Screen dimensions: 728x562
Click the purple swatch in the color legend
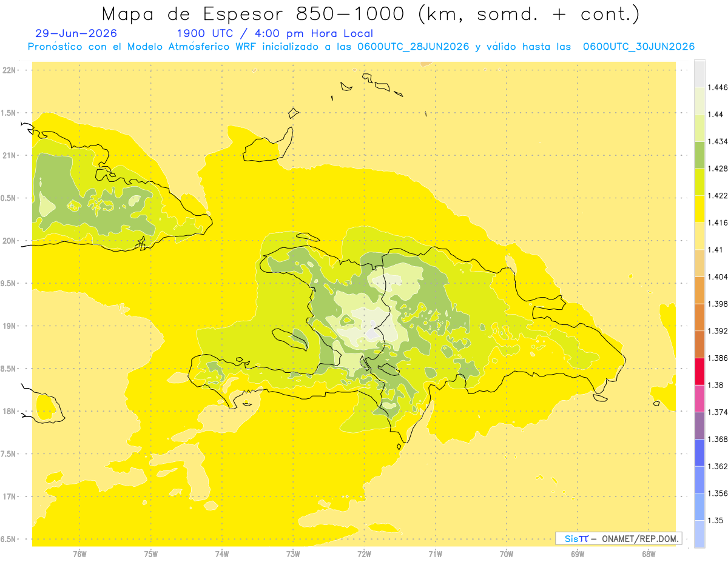click(x=699, y=425)
